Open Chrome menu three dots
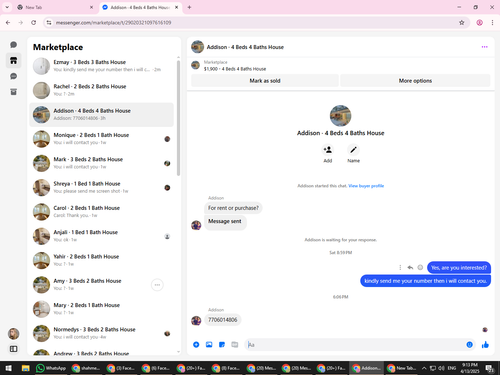500x375 pixels. pos(492,23)
